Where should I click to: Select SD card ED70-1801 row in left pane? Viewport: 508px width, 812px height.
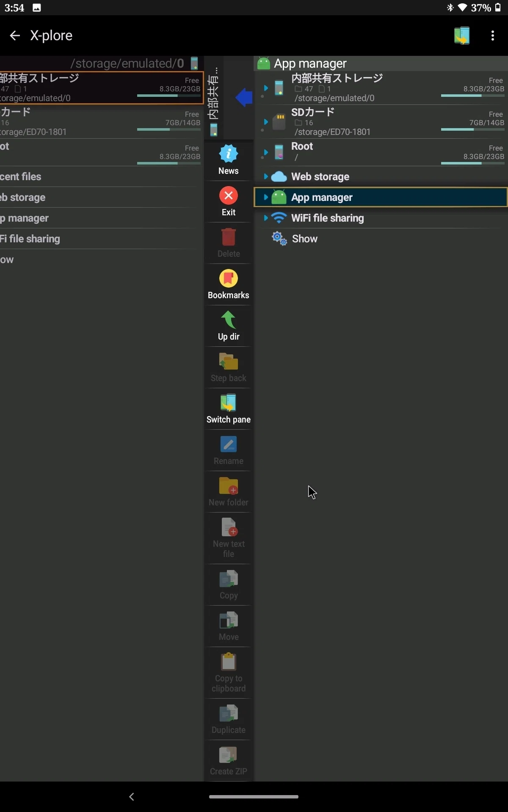[102, 122]
